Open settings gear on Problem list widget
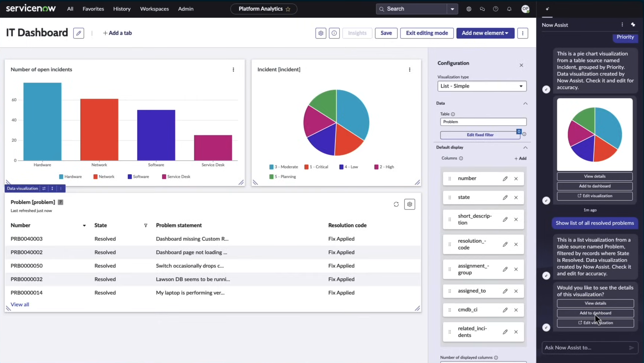 click(x=410, y=204)
